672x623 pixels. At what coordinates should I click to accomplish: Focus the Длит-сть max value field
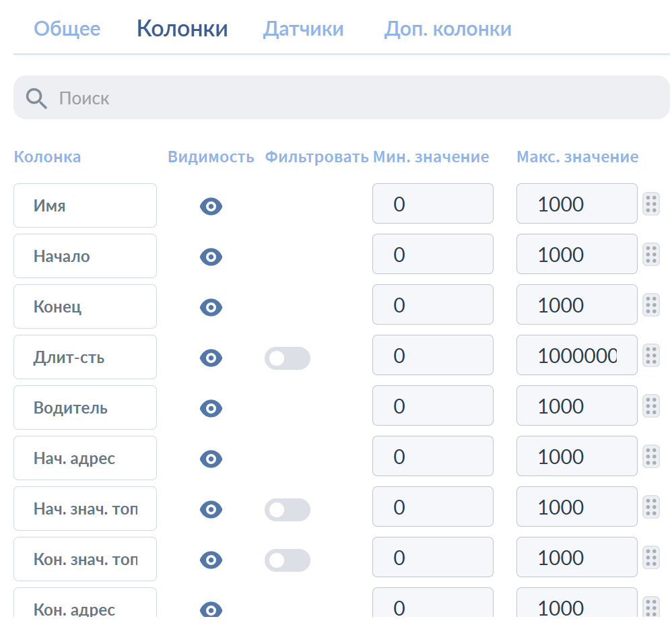point(576,355)
